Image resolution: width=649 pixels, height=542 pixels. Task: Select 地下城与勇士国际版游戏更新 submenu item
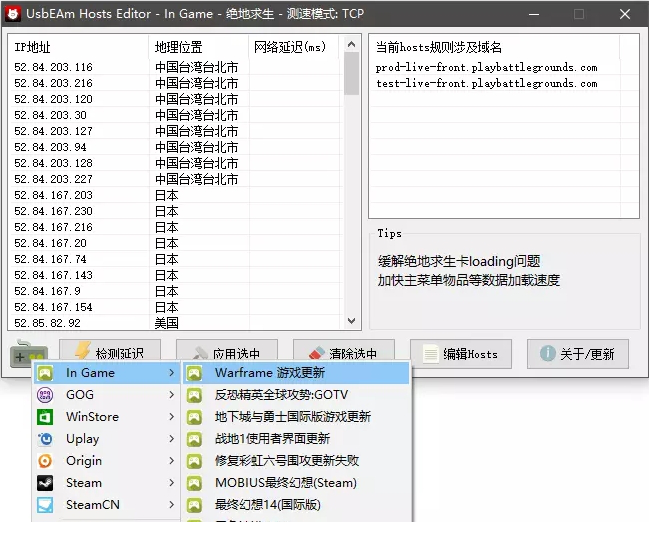coord(296,417)
